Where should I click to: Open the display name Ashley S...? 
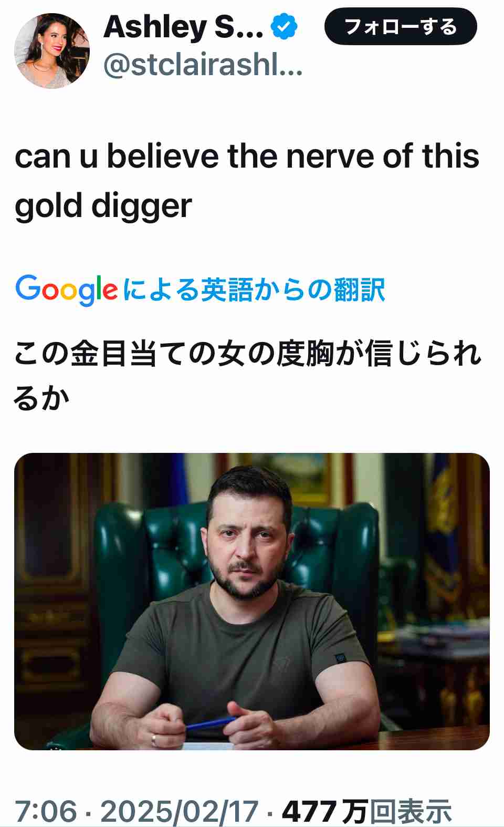click(x=183, y=26)
